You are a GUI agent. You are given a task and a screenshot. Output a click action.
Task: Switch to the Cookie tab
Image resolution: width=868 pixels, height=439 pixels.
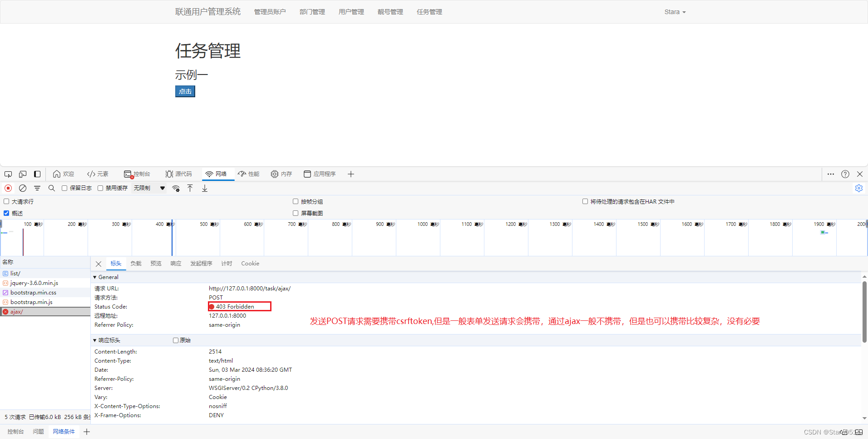click(250, 264)
